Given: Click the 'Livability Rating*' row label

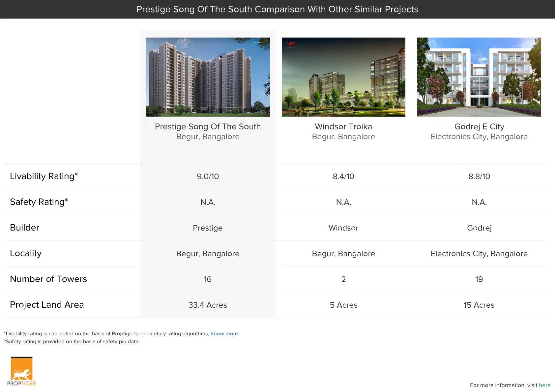Looking at the screenshot, I should coord(44,176).
